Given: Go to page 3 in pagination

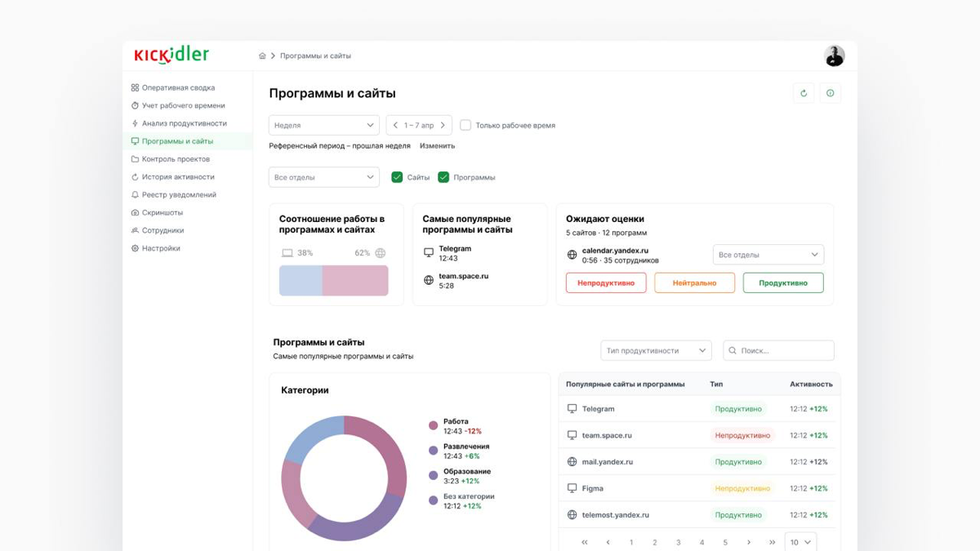Looking at the screenshot, I should click(678, 542).
